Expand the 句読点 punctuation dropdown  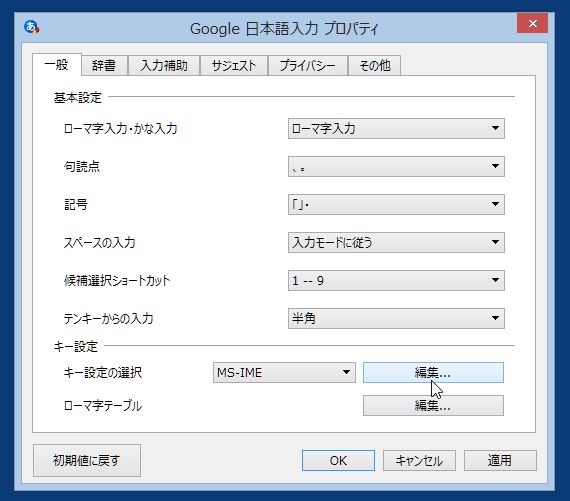click(x=396, y=167)
